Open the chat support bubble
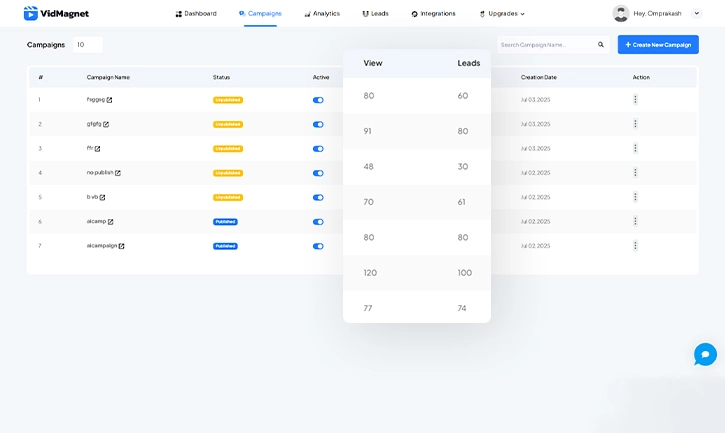 click(x=705, y=354)
